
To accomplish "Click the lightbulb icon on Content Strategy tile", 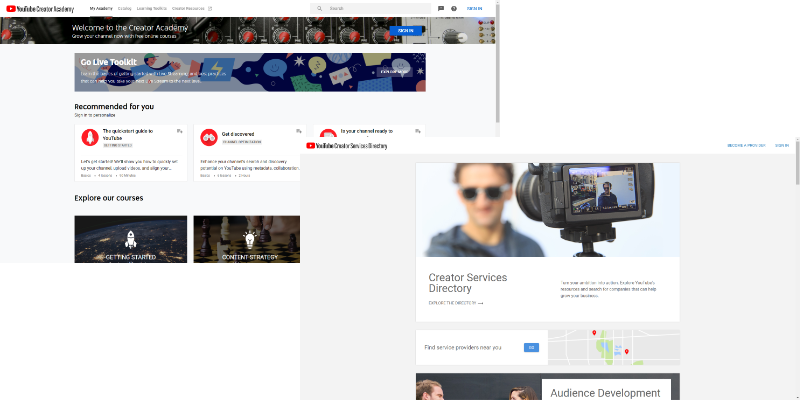I will tap(249, 239).
